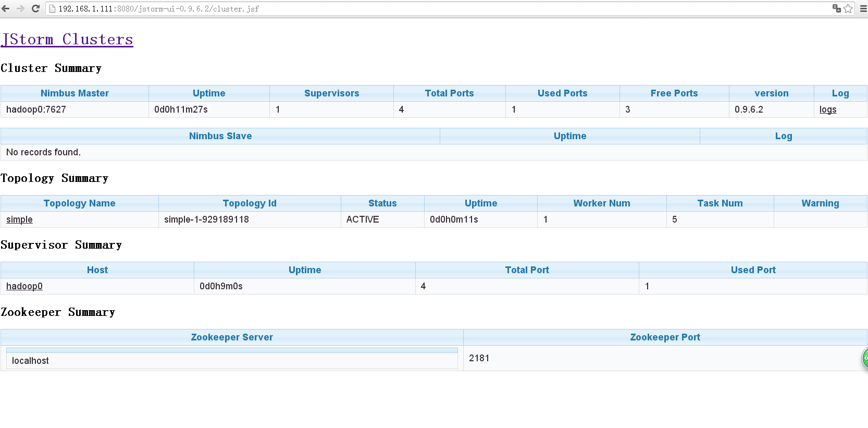The width and height of the screenshot is (868, 428).
Task: Click the Zookeeper Server column header
Action: point(232,337)
